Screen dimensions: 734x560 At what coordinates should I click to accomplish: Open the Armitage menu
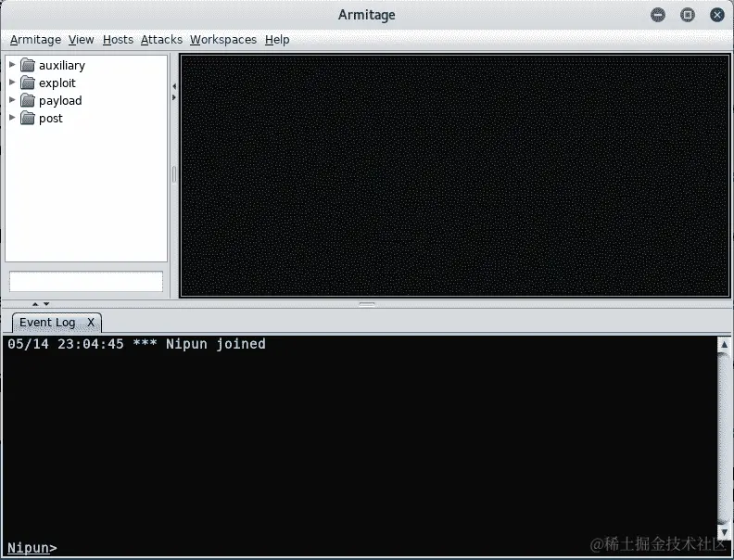[35, 40]
